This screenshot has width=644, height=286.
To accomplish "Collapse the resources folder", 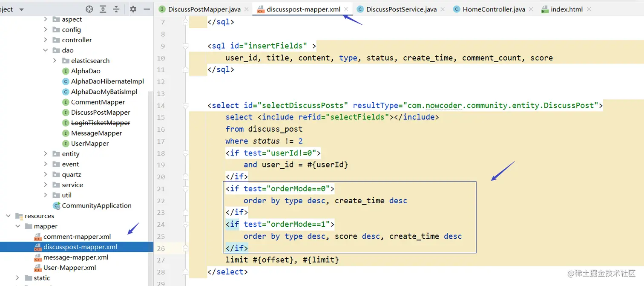I will (8, 216).
